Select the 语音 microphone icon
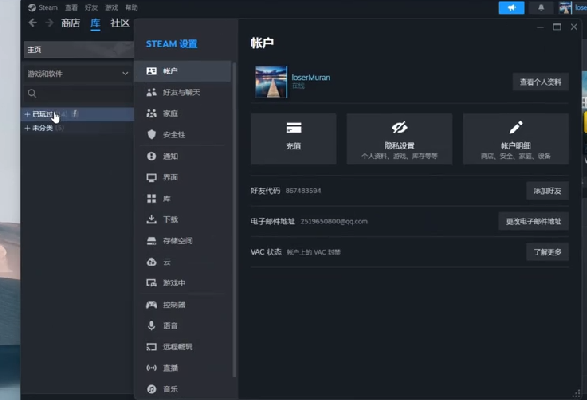 [151, 325]
